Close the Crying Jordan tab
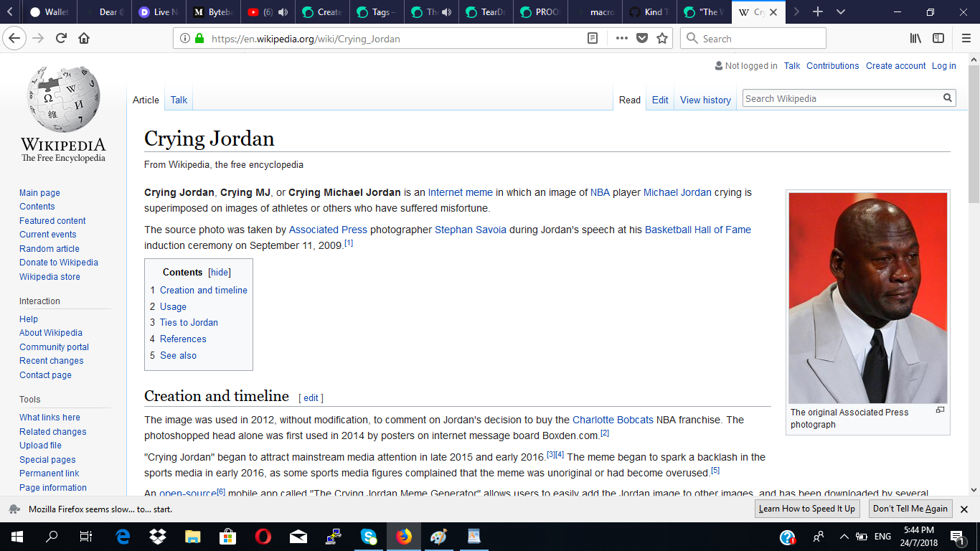The width and height of the screenshot is (980, 551). (x=773, y=12)
